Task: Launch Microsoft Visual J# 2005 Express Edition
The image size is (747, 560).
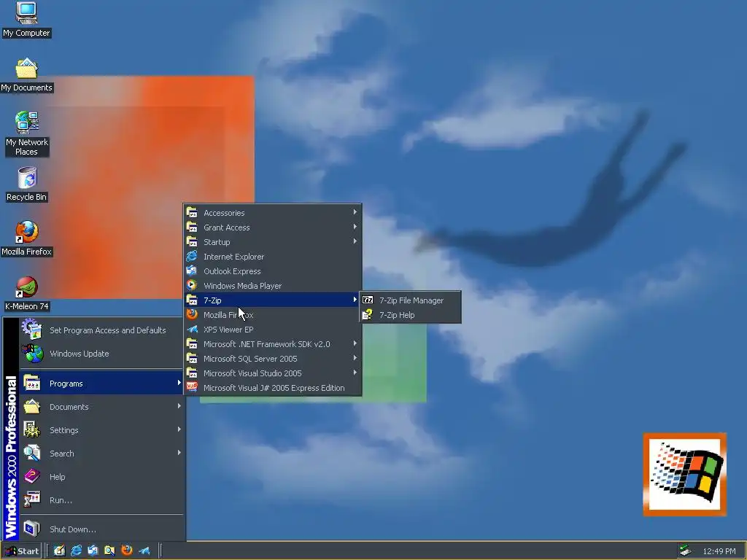Action: point(273,388)
